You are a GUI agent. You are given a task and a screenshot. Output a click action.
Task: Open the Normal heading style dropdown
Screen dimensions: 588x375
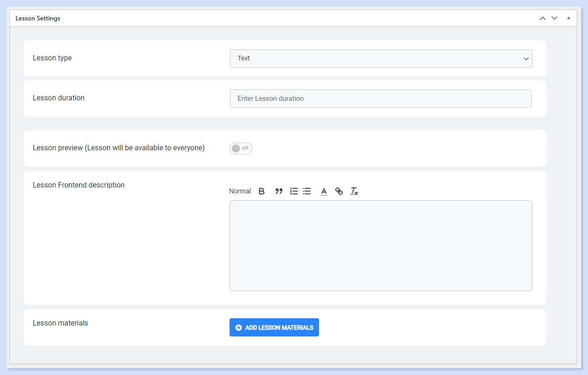[240, 191]
